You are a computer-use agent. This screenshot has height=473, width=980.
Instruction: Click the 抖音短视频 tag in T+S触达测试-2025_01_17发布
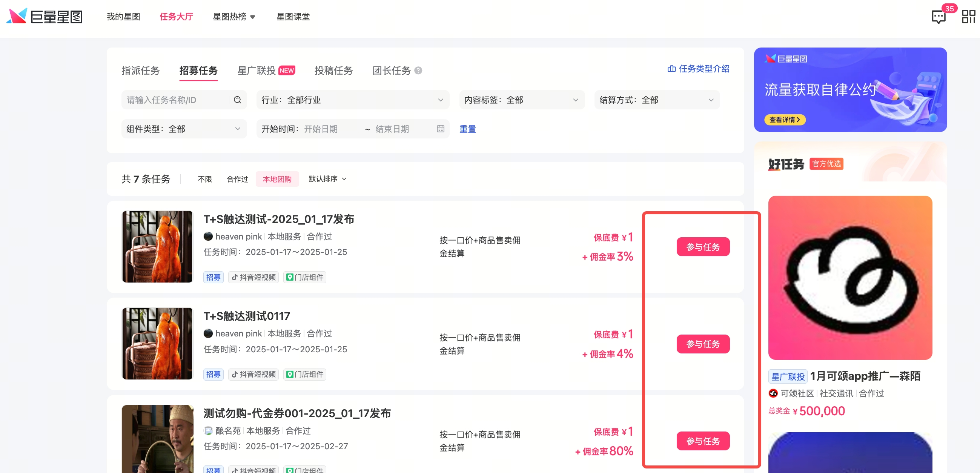pyautogui.click(x=253, y=277)
